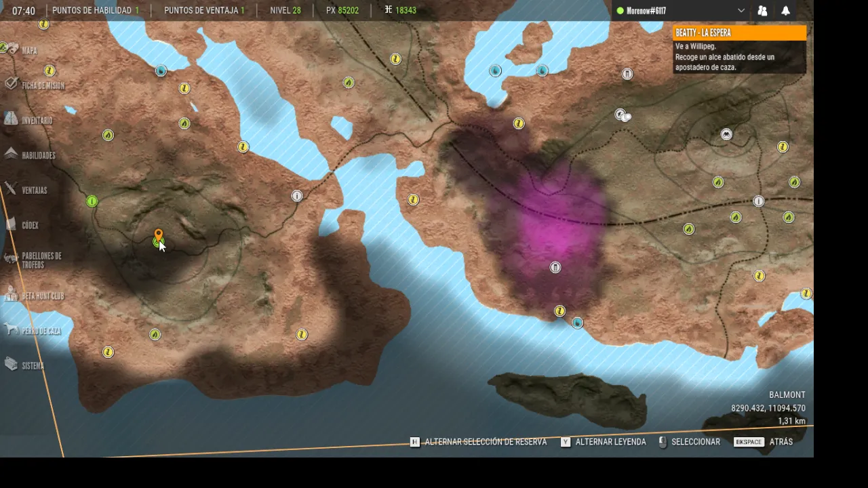Open the Sistema menu entry
The image size is (868, 488).
(x=24, y=365)
